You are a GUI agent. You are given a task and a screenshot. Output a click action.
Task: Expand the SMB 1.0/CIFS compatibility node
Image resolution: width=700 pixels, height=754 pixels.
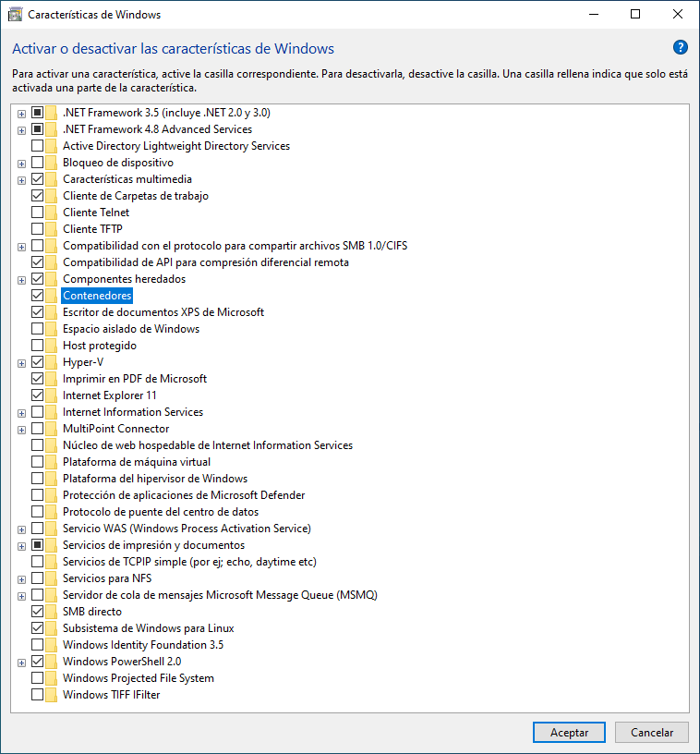pyautogui.click(x=21, y=247)
